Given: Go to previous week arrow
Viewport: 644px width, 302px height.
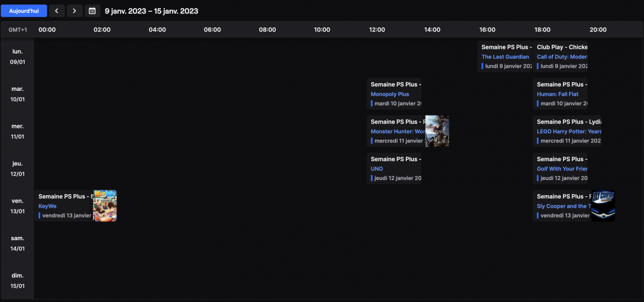Looking at the screenshot, I should coord(57,11).
